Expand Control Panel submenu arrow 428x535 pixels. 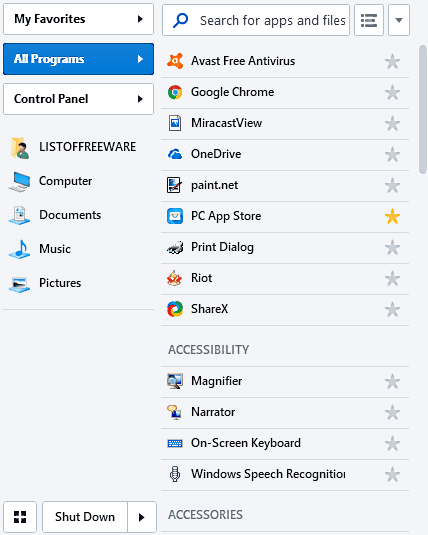140,99
